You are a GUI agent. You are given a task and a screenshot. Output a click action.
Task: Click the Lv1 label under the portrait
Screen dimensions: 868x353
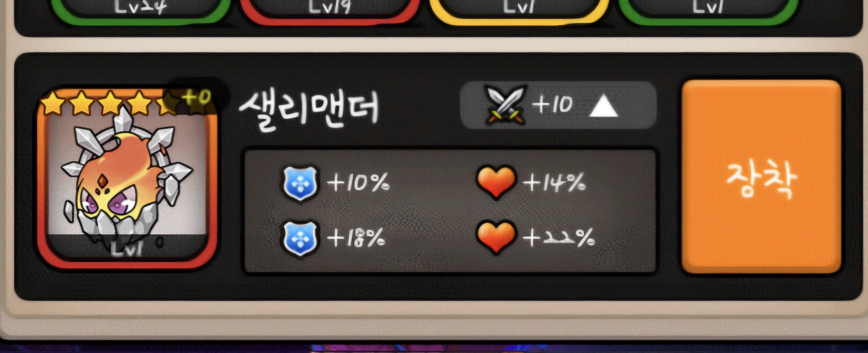(127, 249)
